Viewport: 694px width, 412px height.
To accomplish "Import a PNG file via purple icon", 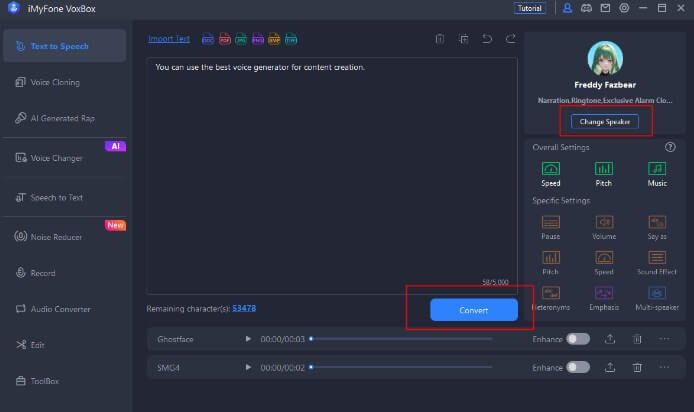I will [x=258, y=39].
